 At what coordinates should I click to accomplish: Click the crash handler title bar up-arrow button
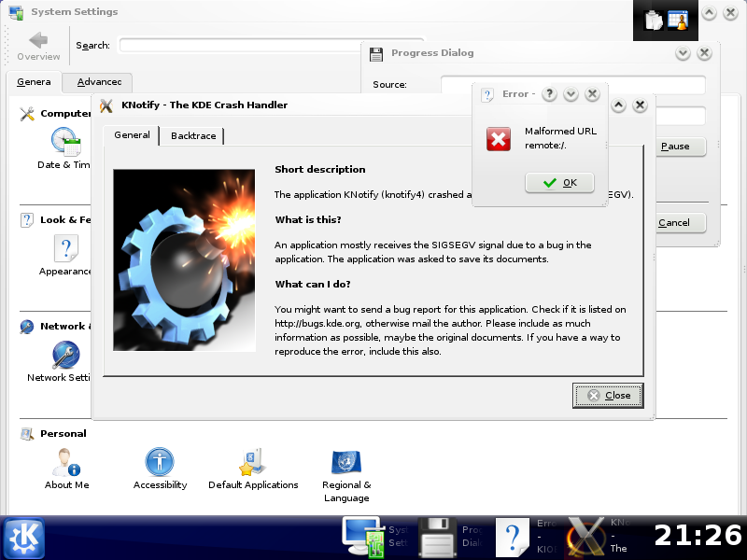(x=618, y=105)
